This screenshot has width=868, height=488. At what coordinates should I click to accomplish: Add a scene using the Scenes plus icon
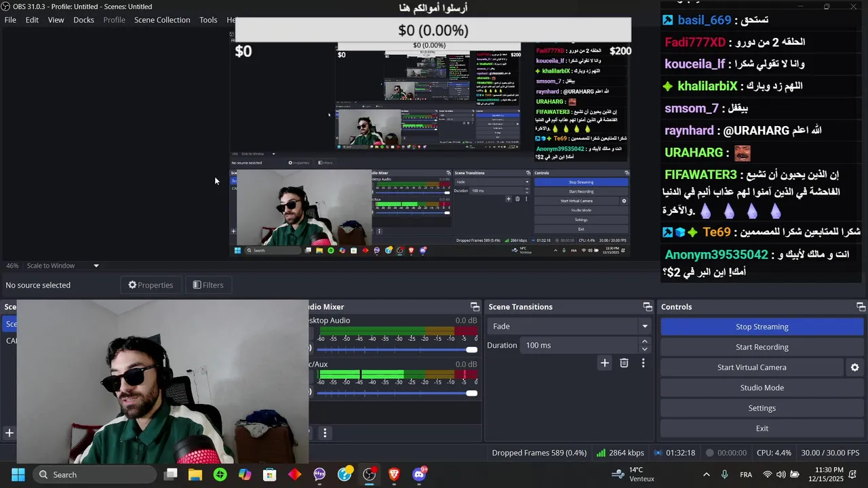click(x=9, y=432)
